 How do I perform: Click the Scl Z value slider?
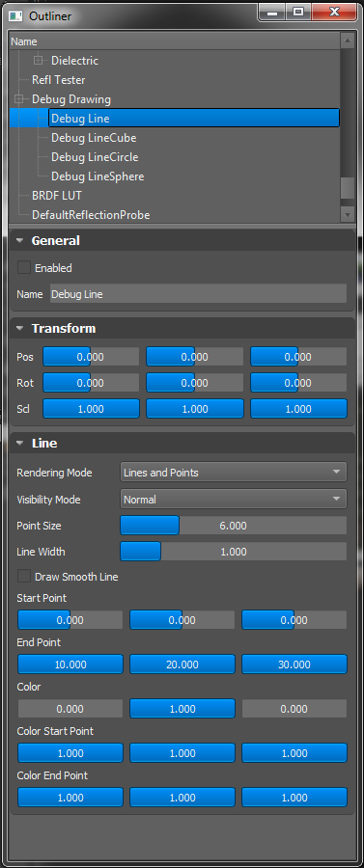tap(298, 409)
